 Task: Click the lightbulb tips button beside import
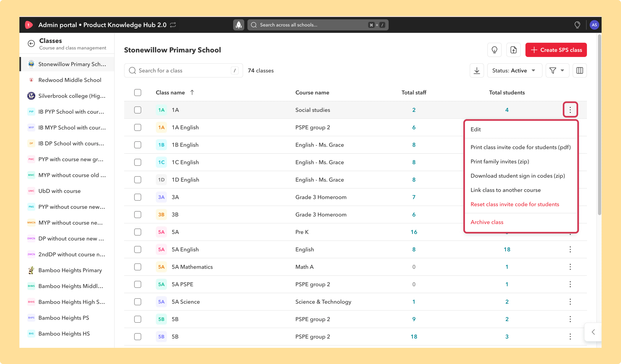tap(494, 50)
